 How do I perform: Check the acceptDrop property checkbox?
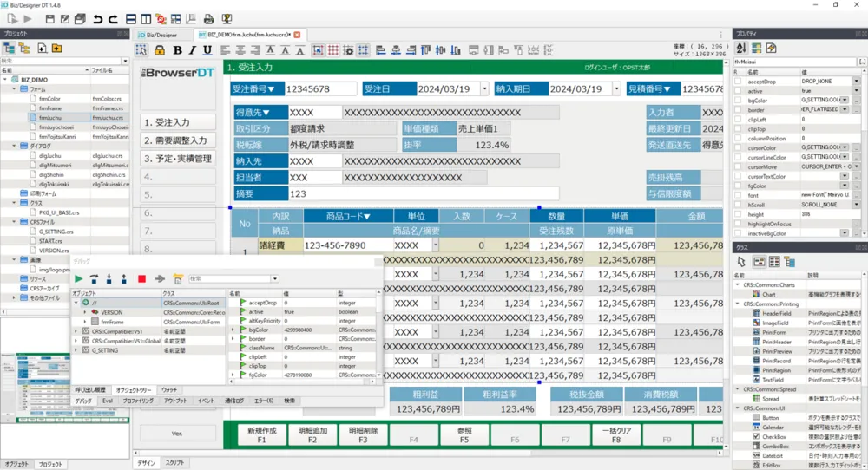coord(739,81)
